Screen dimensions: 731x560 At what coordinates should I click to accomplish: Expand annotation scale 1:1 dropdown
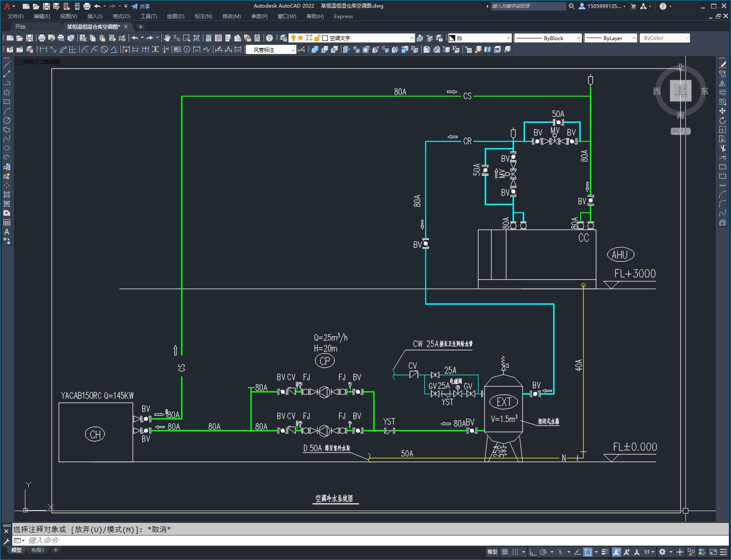tap(649, 552)
